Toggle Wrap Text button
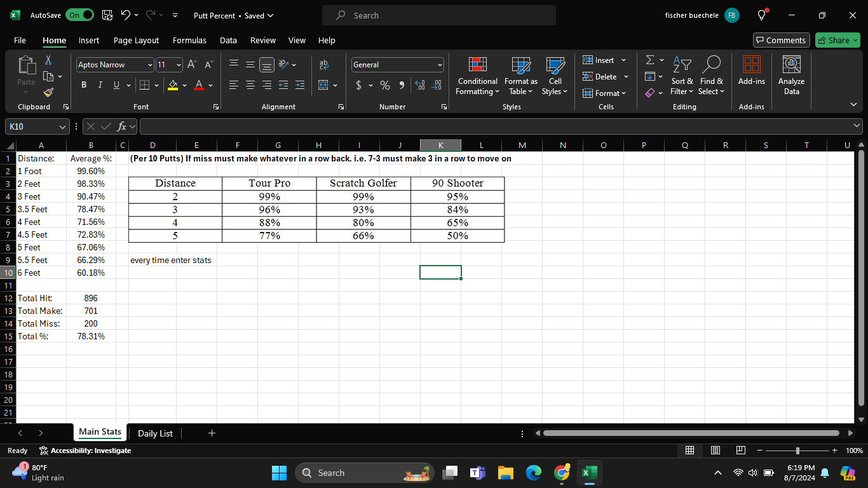The height and width of the screenshot is (488, 868). tap(324, 64)
